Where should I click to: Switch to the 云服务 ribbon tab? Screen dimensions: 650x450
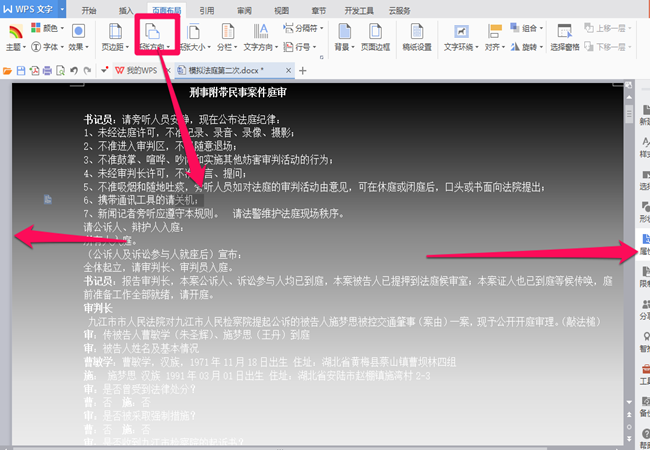pyautogui.click(x=400, y=10)
